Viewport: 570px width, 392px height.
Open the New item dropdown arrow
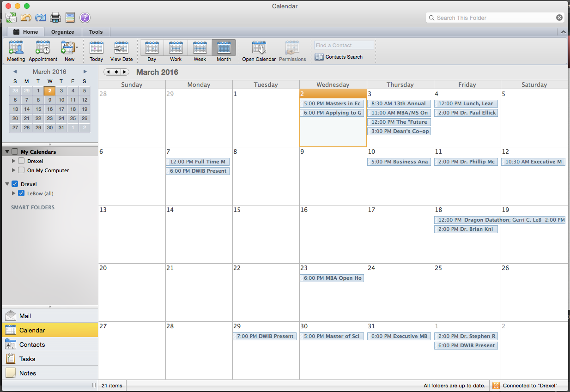coord(77,47)
